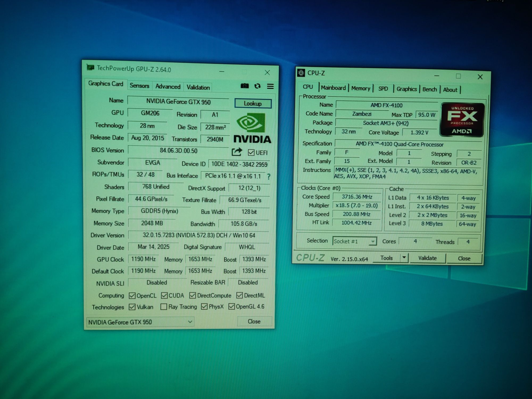Click the BIOS Version field 84.06.3D.00.50
Image resolution: width=532 pixels, height=399 pixels.
click(178, 151)
